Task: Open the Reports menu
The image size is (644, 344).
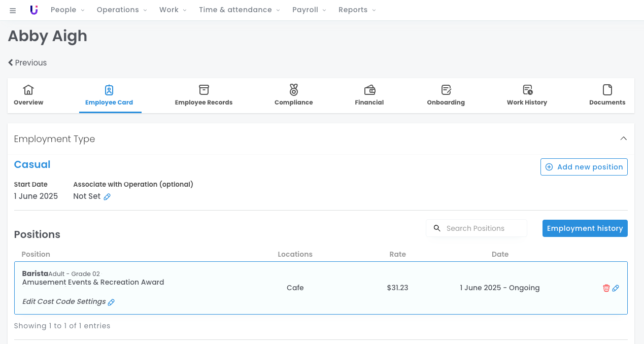Action: click(357, 10)
